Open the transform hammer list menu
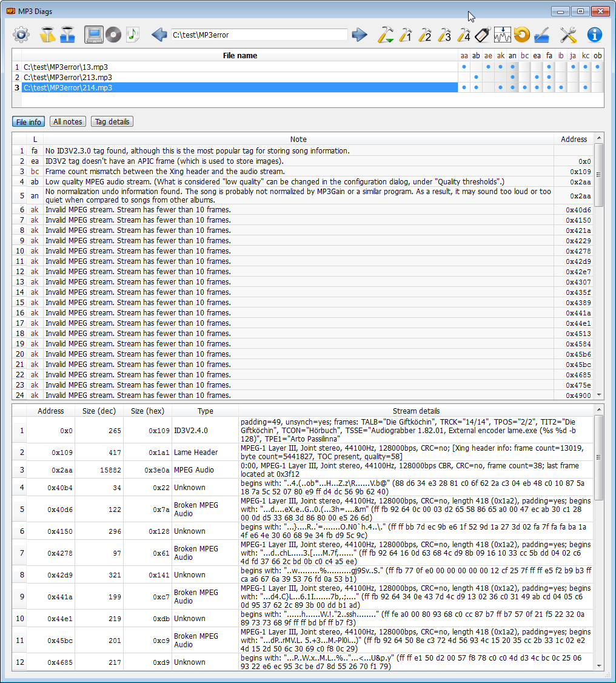This screenshot has height=683, width=616. tap(386, 35)
